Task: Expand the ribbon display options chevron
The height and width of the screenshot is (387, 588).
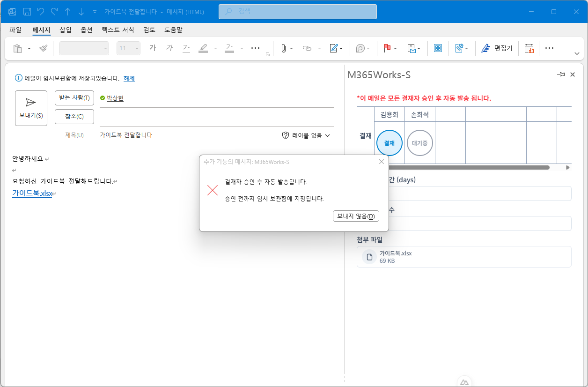Action: point(577,54)
